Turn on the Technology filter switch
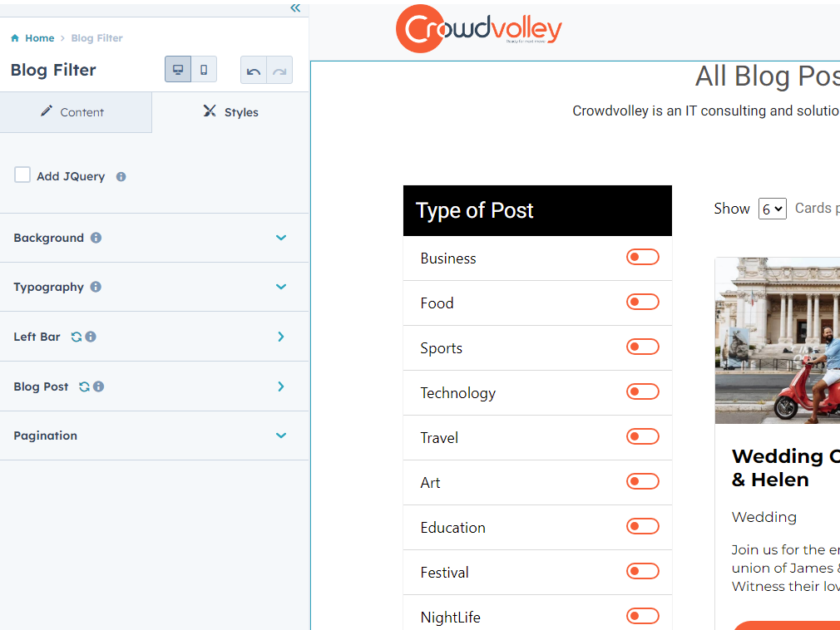 pyautogui.click(x=642, y=392)
